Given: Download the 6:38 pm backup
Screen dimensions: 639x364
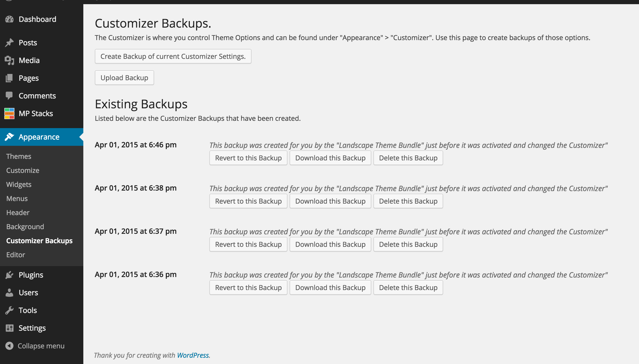Looking at the screenshot, I should coord(330,201).
